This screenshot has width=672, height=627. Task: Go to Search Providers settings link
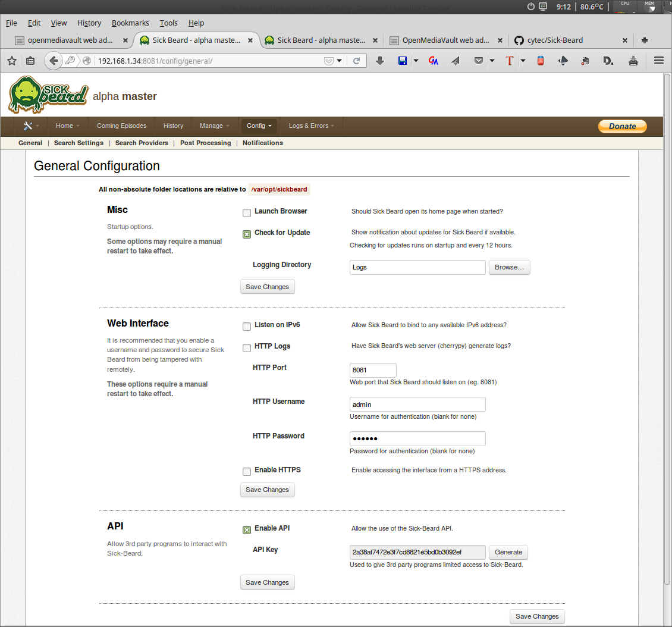pyautogui.click(x=142, y=143)
